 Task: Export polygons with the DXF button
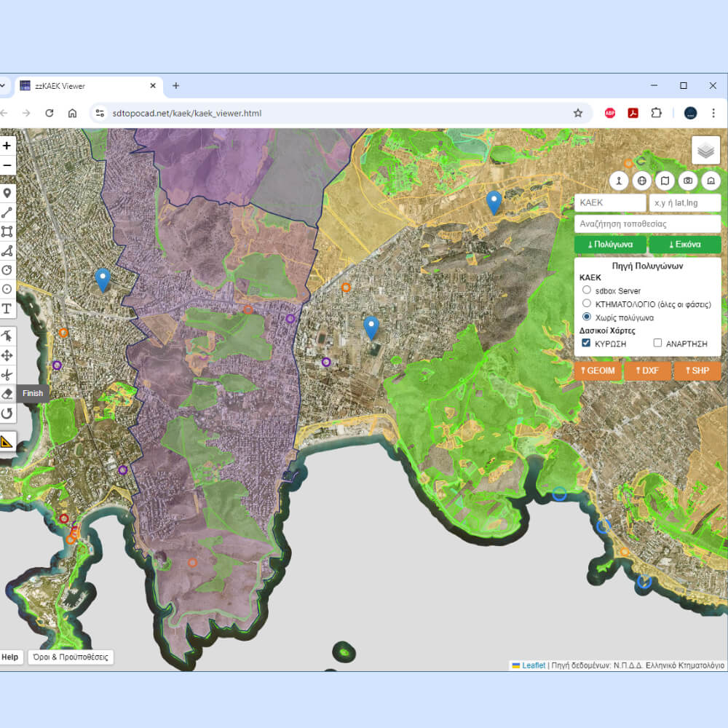click(x=647, y=371)
